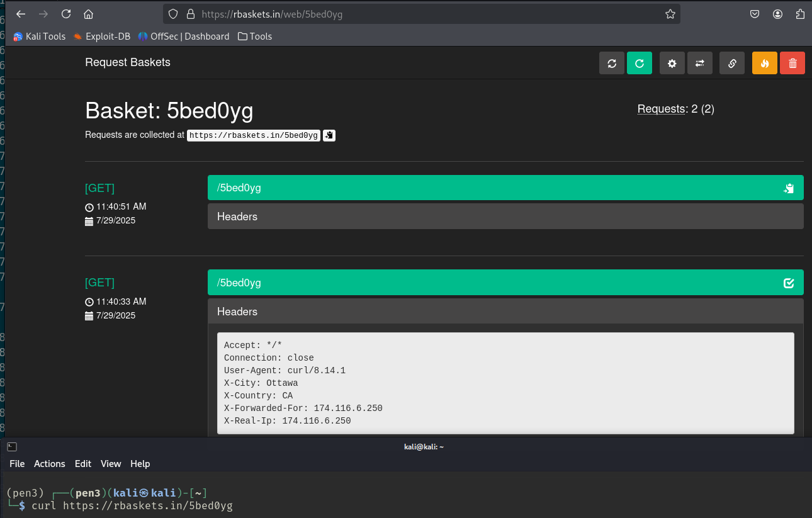Click the Request Baskets home link

[128, 62]
